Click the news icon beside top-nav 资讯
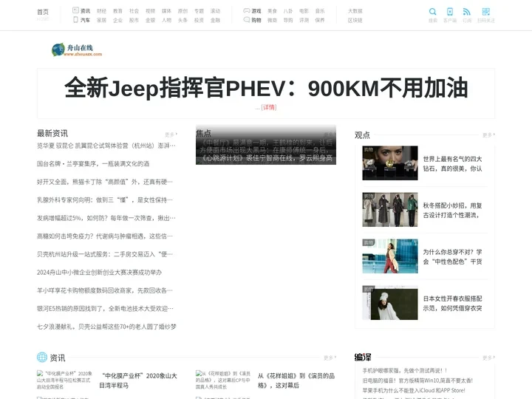The width and height of the screenshot is (532, 399). (75, 10)
